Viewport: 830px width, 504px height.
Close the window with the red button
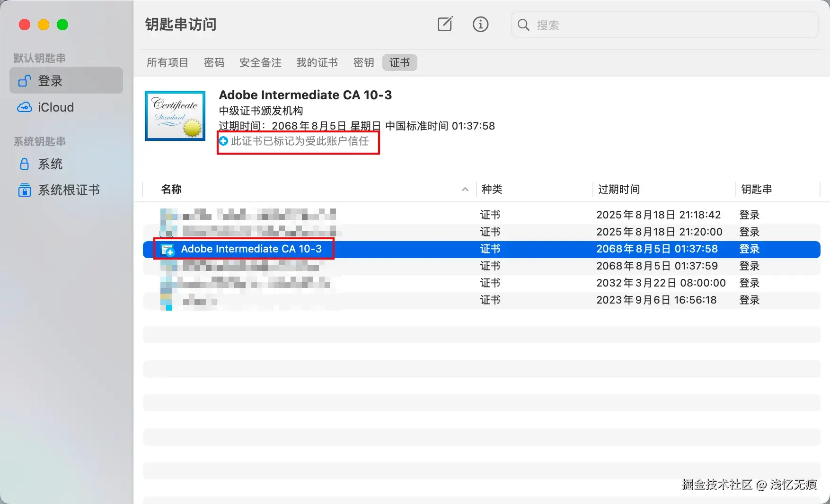pyautogui.click(x=25, y=25)
